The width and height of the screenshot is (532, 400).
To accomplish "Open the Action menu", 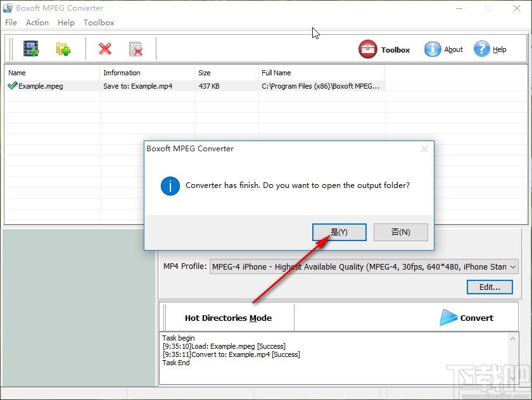I will click(x=37, y=22).
